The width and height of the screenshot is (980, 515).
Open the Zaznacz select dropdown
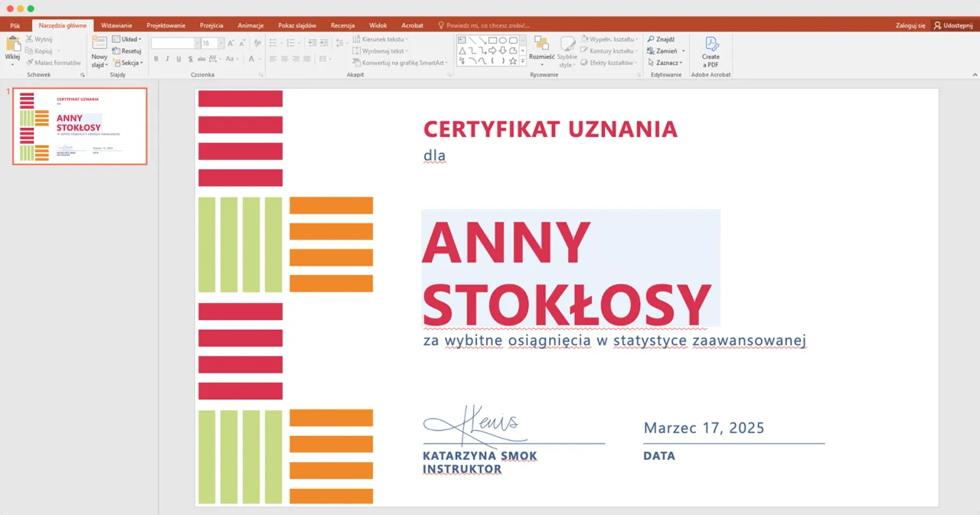pyautogui.click(x=665, y=63)
